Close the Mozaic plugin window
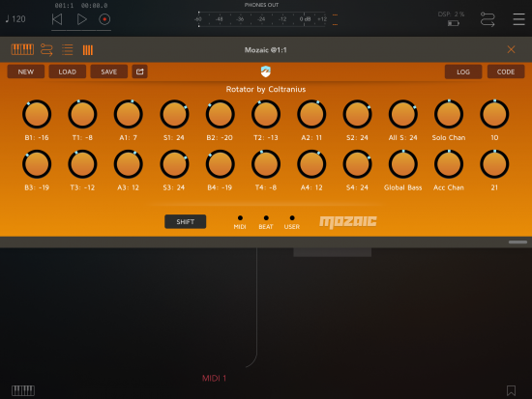 pos(511,49)
